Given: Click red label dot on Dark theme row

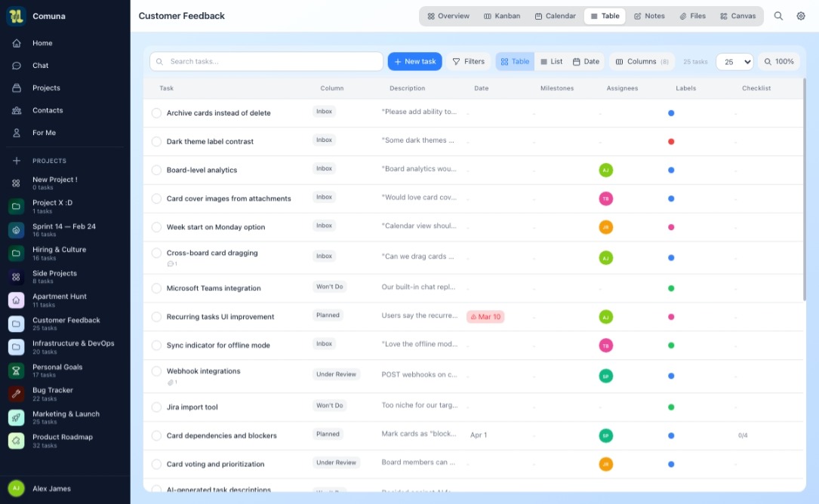Looking at the screenshot, I should (671, 142).
